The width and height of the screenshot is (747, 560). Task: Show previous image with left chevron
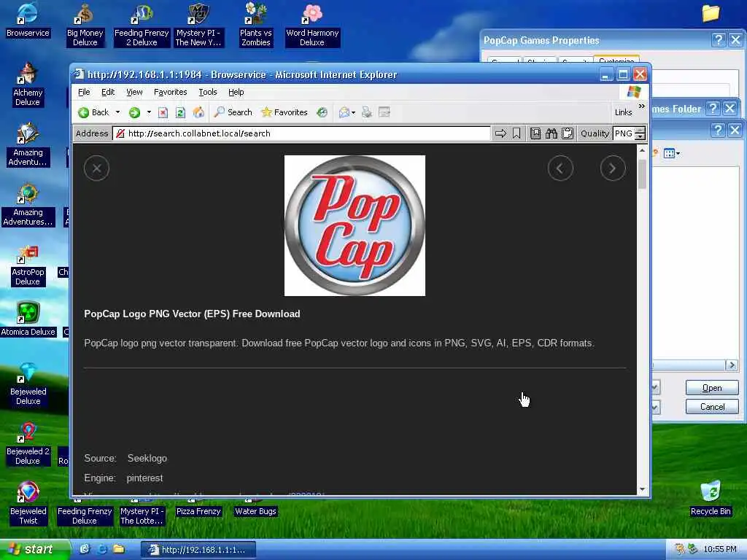coord(560,168)
